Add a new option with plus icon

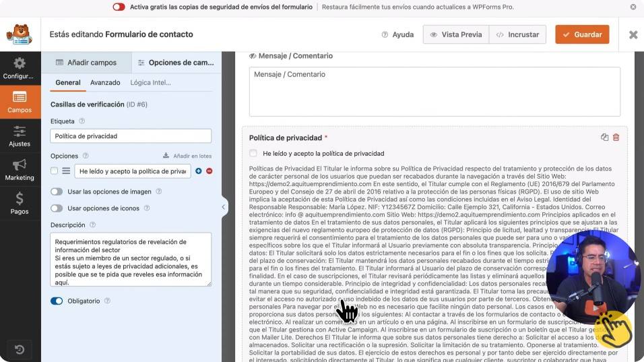[198, 171]
